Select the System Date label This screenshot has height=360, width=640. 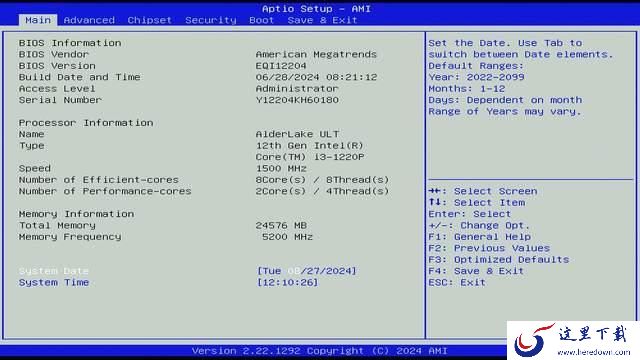click(x=53, y=271)
